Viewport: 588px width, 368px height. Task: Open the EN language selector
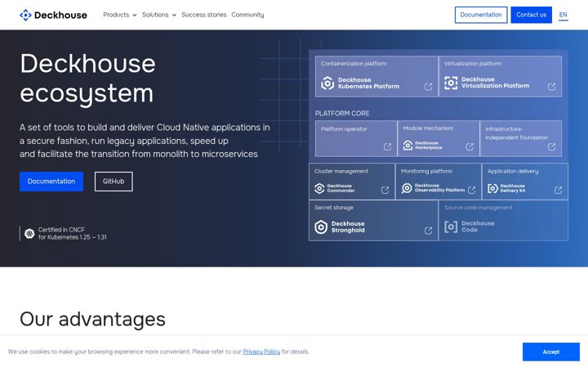[x=563, y=15]
